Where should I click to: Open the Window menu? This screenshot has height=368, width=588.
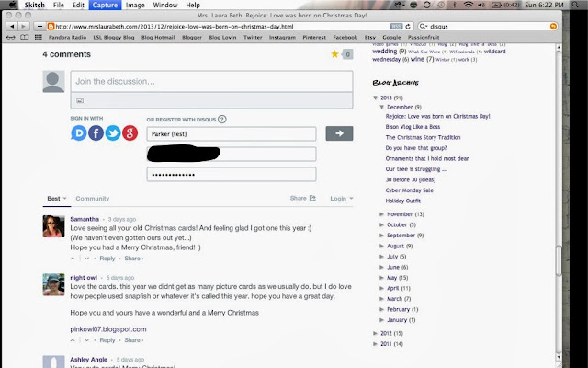coord(165,5)
